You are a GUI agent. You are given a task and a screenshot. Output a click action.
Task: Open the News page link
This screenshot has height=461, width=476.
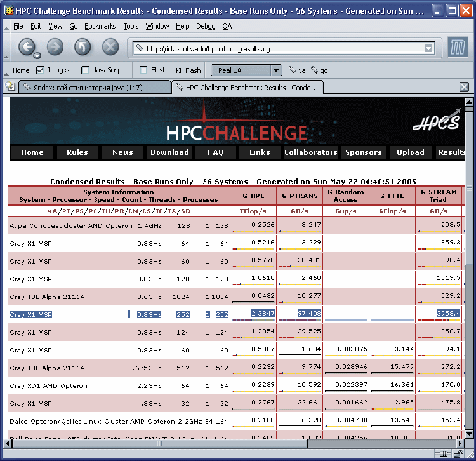(122, 152)
